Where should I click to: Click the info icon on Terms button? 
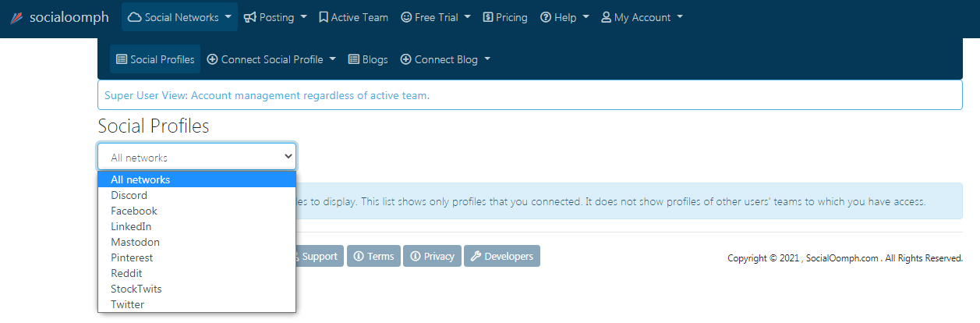[x=359, y=256]
